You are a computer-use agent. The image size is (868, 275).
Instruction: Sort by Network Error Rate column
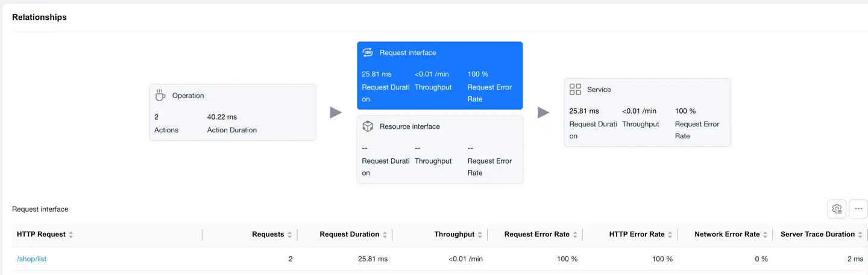click(x=765, y=235)
